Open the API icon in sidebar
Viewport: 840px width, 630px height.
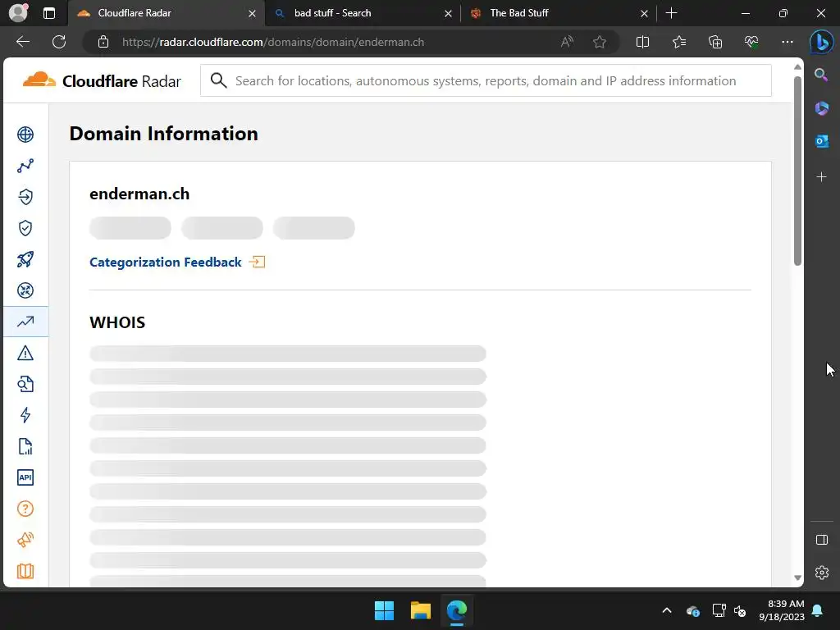[25, 477]
